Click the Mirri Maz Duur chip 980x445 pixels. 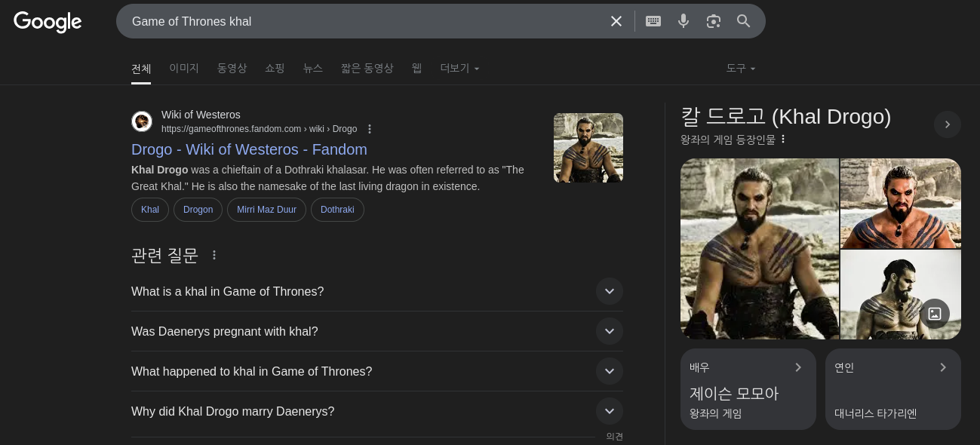266,210
